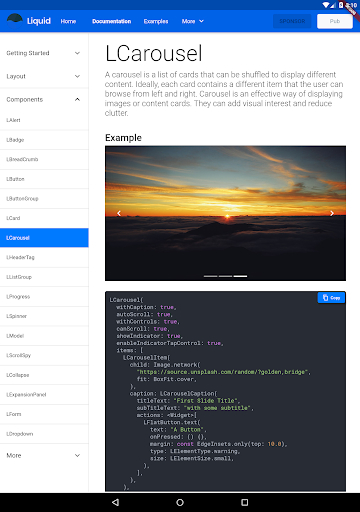Copy the code snippet
Viewport: 360px width, 512px height.
[x=331, y=298]
